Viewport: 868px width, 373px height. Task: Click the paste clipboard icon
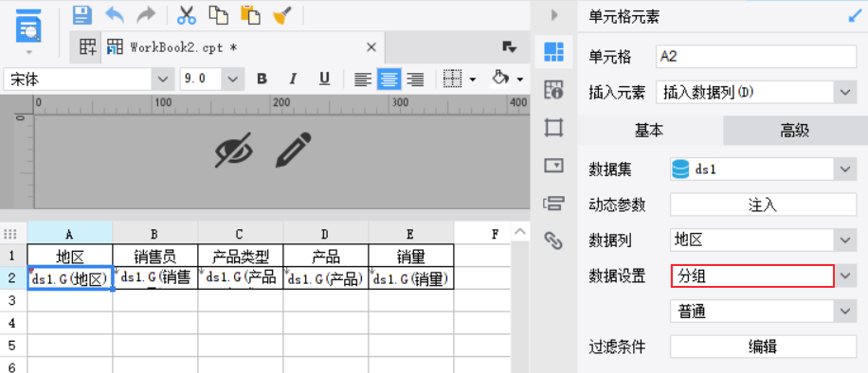point(250,15)
